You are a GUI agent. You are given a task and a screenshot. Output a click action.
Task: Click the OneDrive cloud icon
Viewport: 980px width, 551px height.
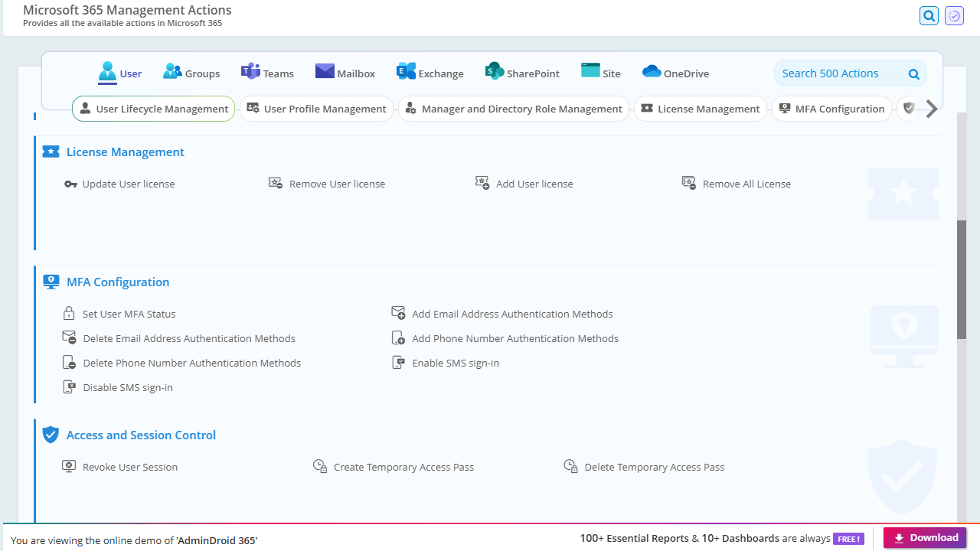click(652, 71)
